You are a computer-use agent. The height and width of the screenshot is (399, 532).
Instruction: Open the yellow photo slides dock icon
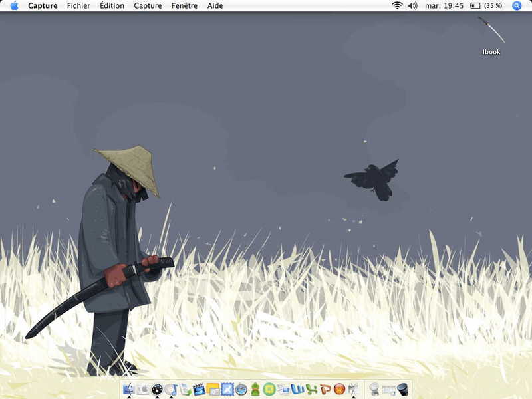pos(213,390)
